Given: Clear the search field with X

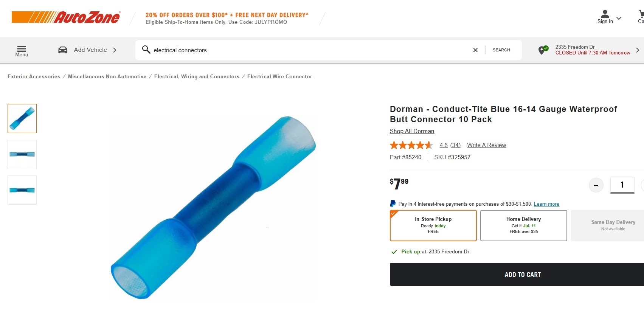Looking at the screenshot, I should click(x=475, y=50).
